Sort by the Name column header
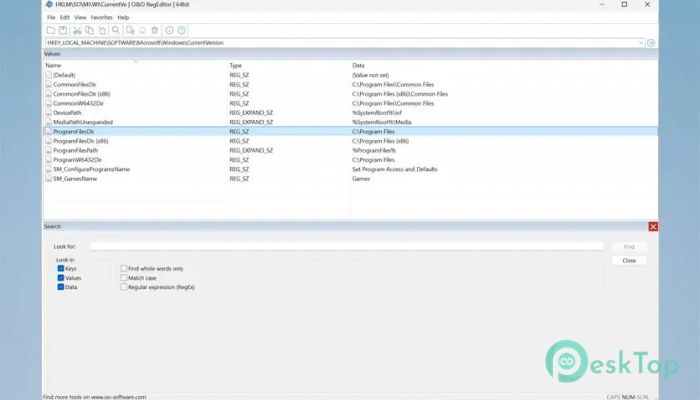Screen dimensions: 700x400 pyautogui.click(x=53, y=65)
